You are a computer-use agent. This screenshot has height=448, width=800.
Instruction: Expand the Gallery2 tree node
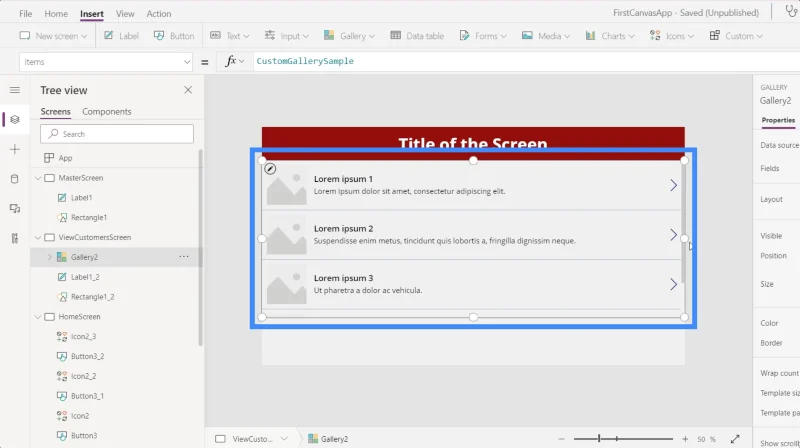click(x=49, y=257)
